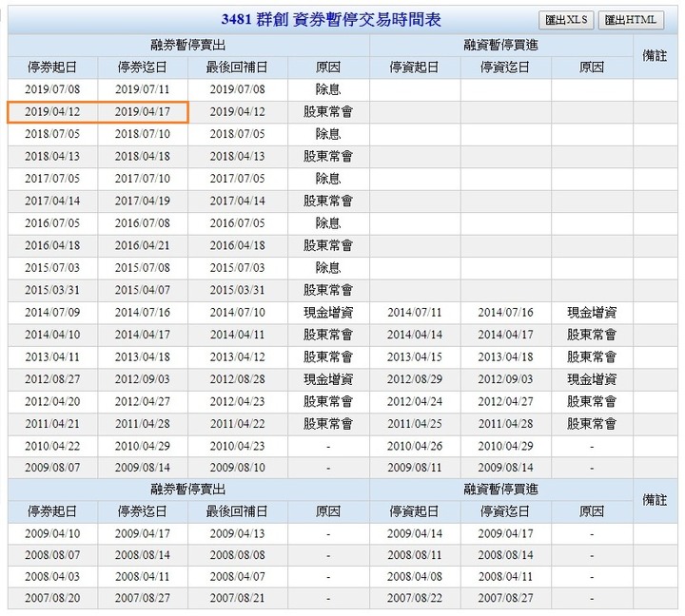The image size is (685, 616).
Task: Select the end date cell 2018/04/18
Action: coord(143,156)
